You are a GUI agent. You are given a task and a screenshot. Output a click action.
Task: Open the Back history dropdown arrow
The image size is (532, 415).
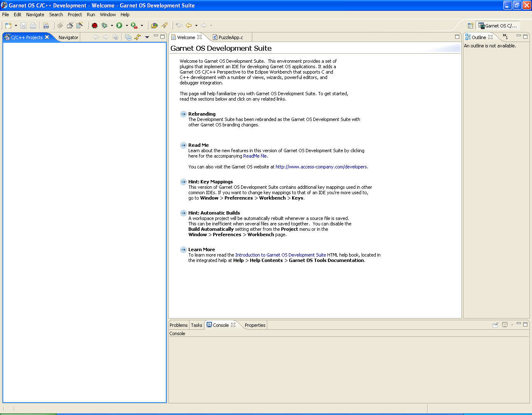196,26
